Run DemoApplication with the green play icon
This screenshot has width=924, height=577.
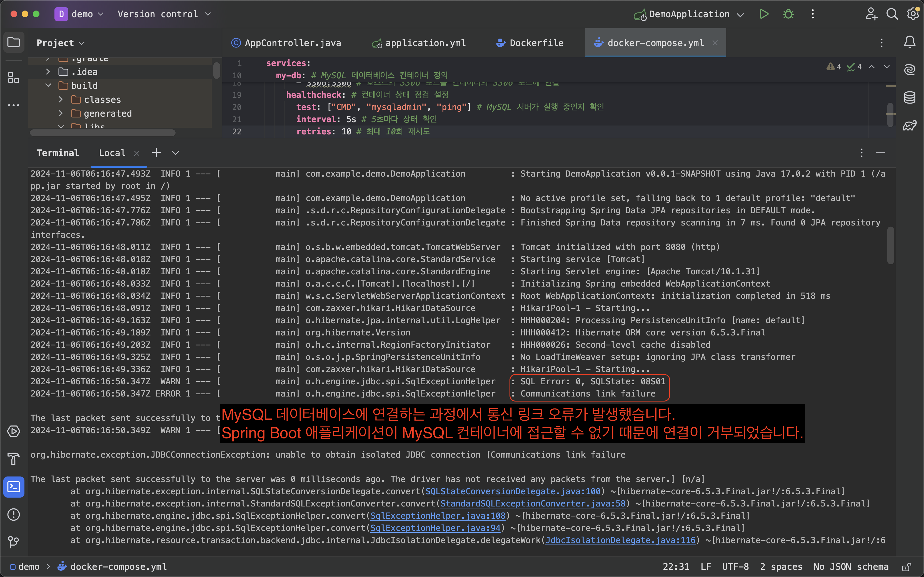coord(764,14)
